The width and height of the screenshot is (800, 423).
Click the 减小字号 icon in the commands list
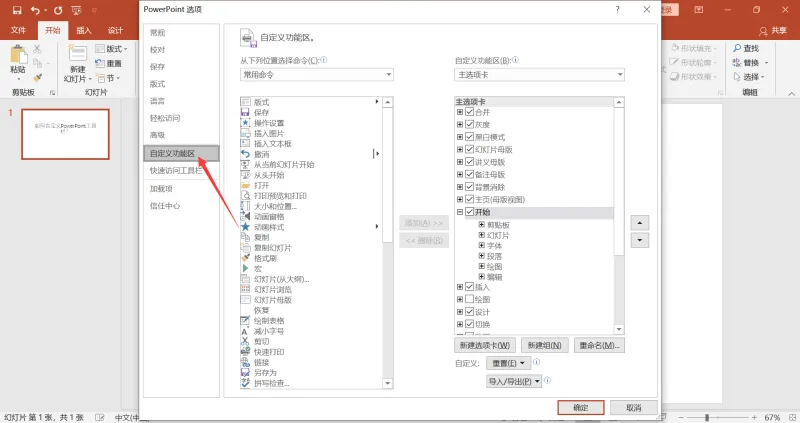click(245, 331)
